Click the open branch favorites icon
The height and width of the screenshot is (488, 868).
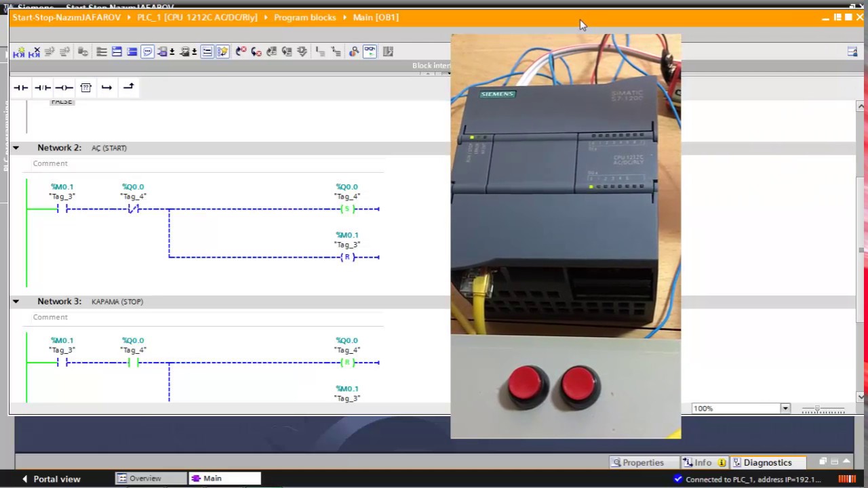106,87
